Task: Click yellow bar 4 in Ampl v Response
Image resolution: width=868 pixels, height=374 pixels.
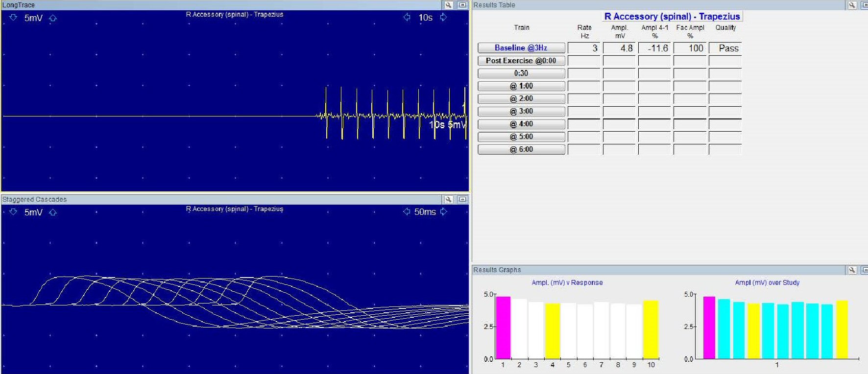Action: (x=553, y=331)
